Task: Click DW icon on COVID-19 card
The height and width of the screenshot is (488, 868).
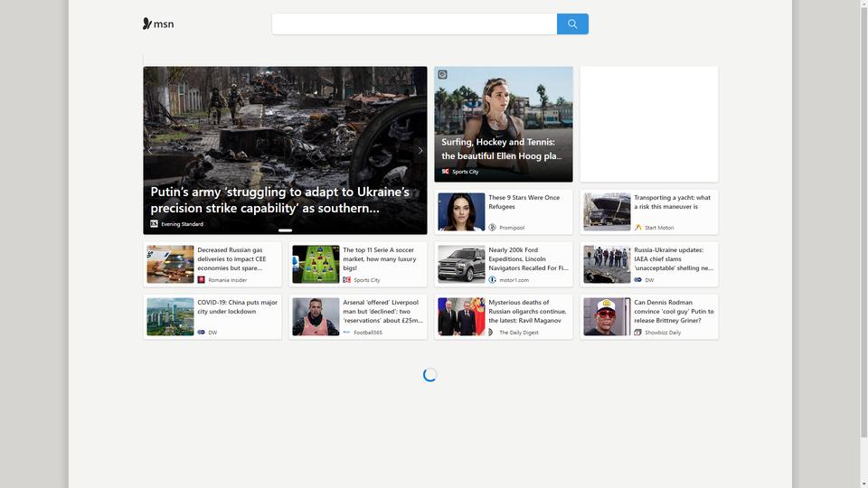Action: coord(201,333)
